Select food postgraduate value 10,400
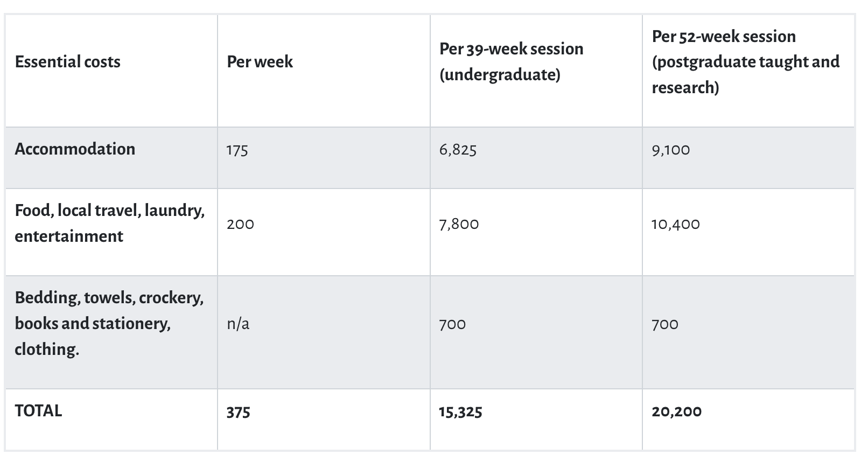868x461 pixels. [675, 224]
